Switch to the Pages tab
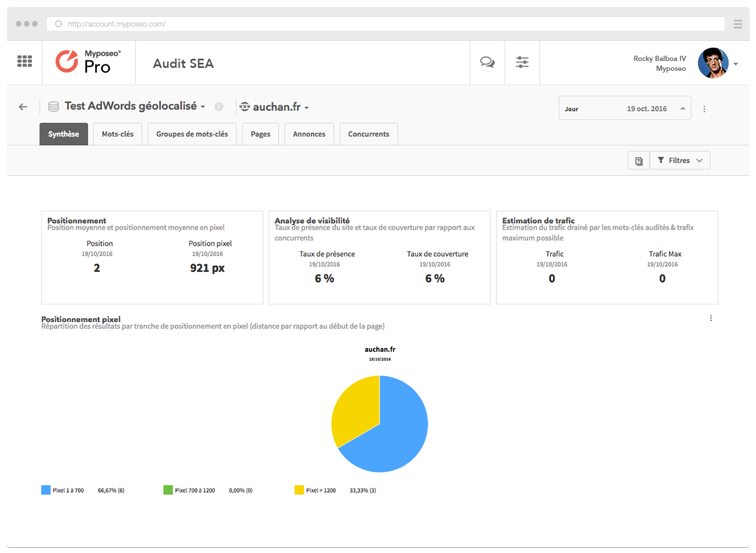The height and width of the screenshot is (553, 756). pyautogui.click(x=261, y=134)
